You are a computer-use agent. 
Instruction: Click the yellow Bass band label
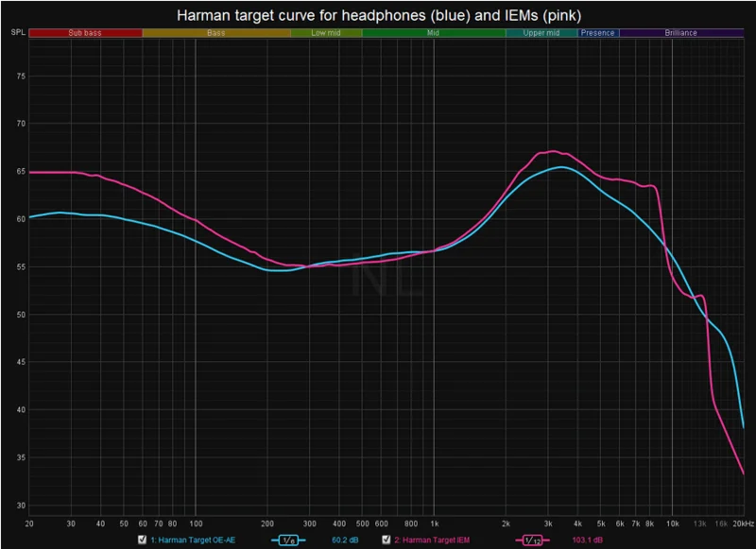pyautogui.click(x=216, y=33)
